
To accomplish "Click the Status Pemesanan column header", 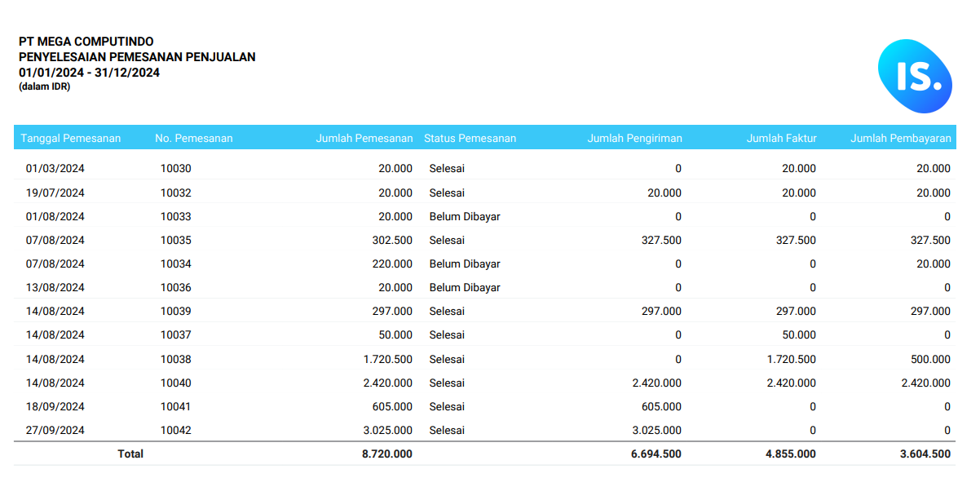I will [x=470, y=138].
